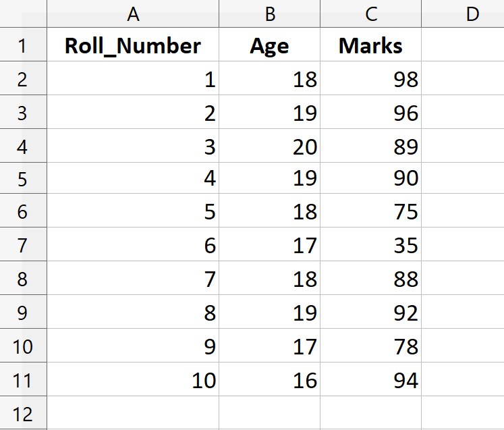Select column D header
Image resolution: width=504 pixels, height=430 pixels.
(x=463, y=14)
